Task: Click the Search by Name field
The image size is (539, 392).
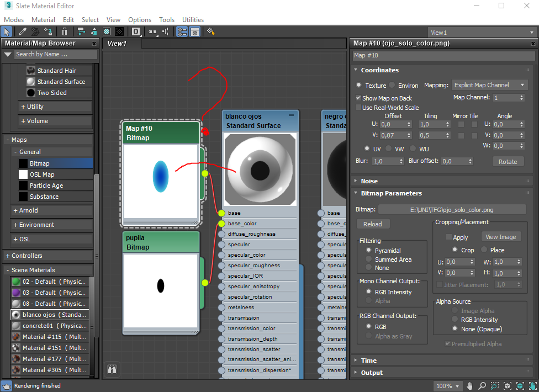Action: [56, 54]
